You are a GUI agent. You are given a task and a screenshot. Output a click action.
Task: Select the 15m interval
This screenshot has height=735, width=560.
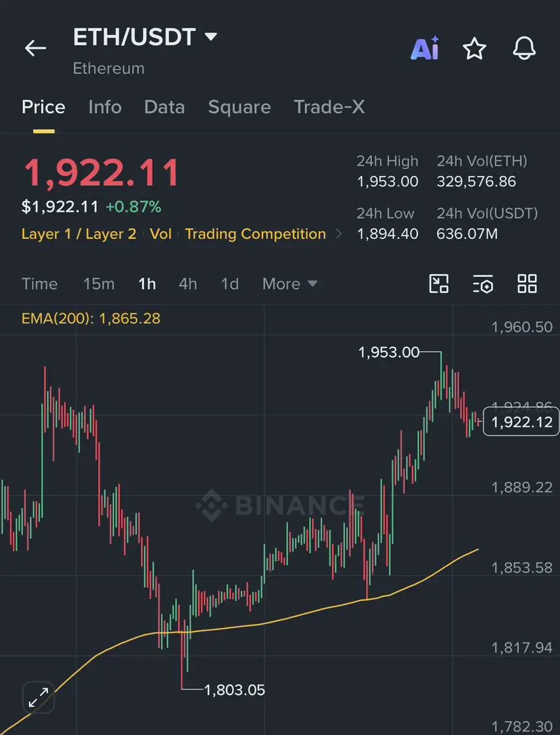[x=99, y=284]
